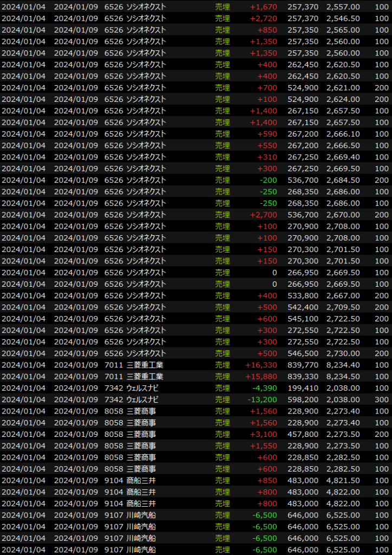This screenshot has height=555, width=392.
Task: Click the quantity 300 cell
Action: click(381, 399)
